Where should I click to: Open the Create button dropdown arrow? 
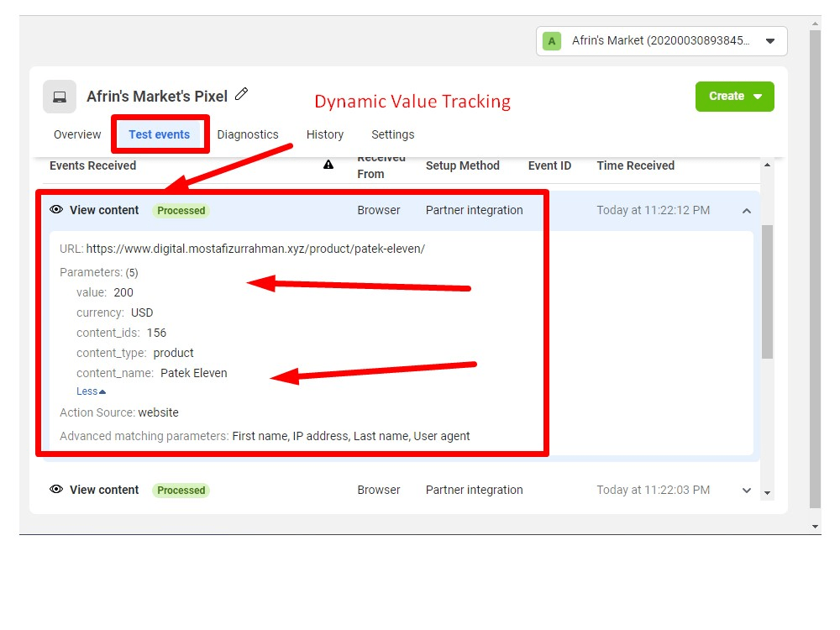pyautogui.click(x=759, y=97)
